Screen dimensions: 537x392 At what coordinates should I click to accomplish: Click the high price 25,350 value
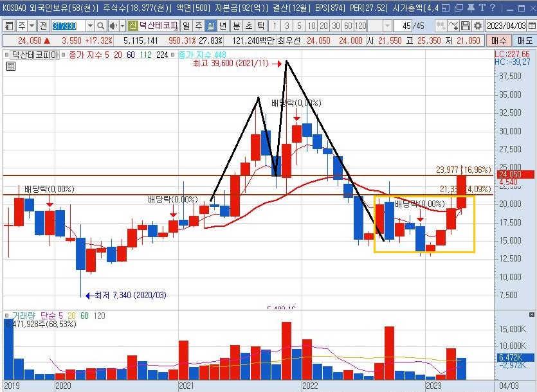429,40
